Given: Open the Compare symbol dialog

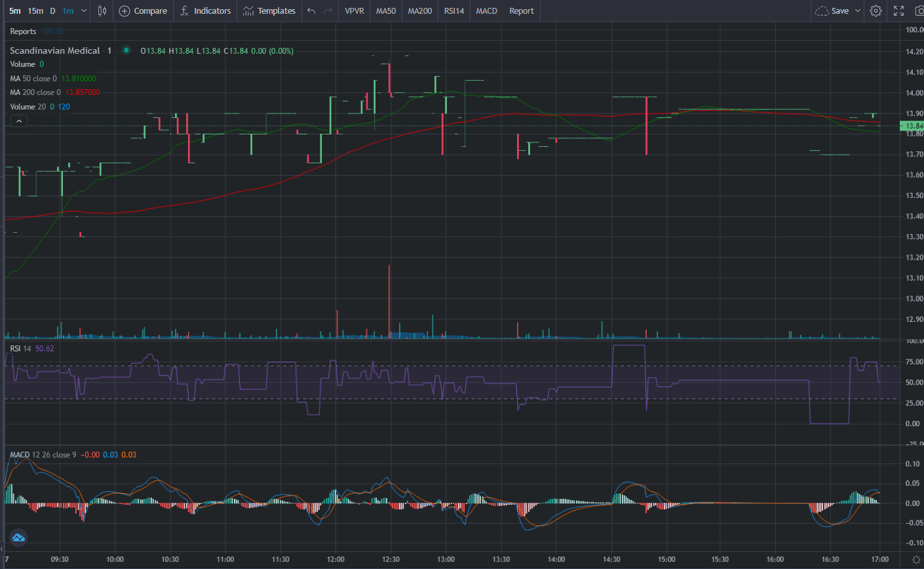Looking at the screenshot, I should (143, 10).
